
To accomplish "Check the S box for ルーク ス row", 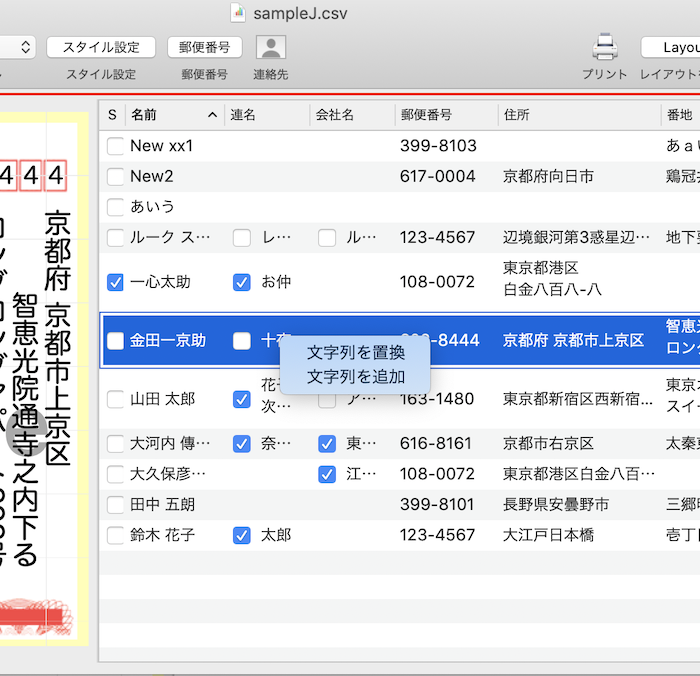I will (x=115, y=238).
